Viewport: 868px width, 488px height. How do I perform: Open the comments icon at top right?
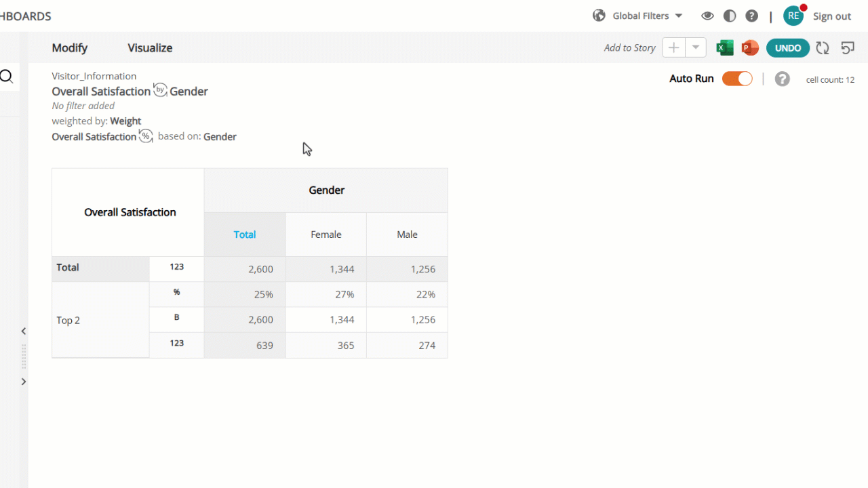tap(848, 48)
